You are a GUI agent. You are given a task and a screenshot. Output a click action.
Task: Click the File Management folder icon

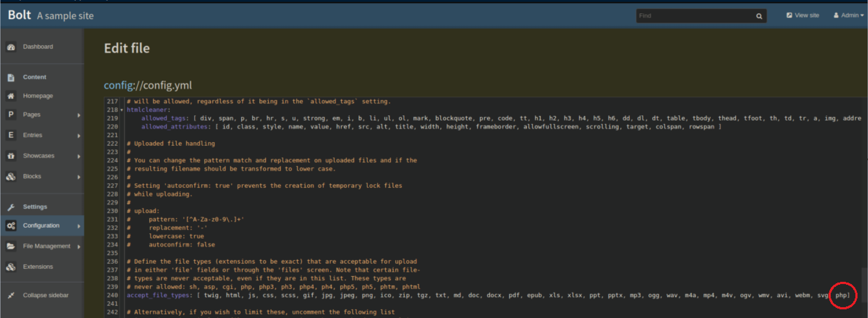pyautogui.click(x=11, y=246)
